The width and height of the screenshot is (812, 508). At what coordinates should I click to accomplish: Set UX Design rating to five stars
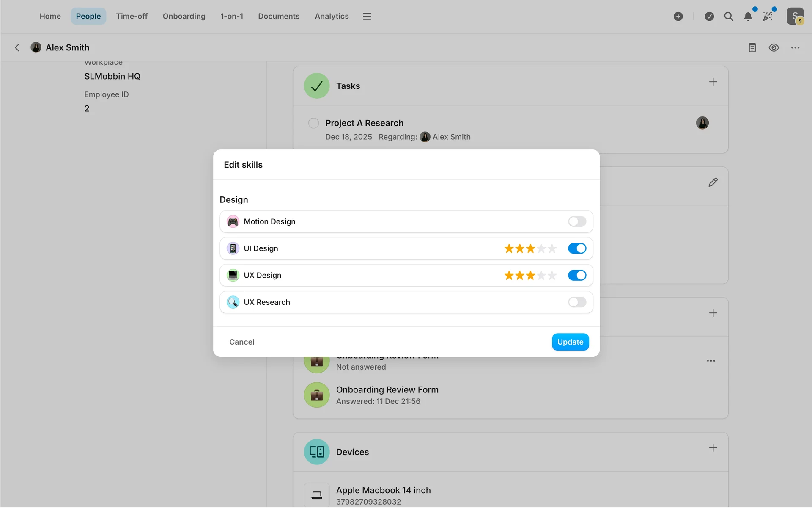(552, 276)
